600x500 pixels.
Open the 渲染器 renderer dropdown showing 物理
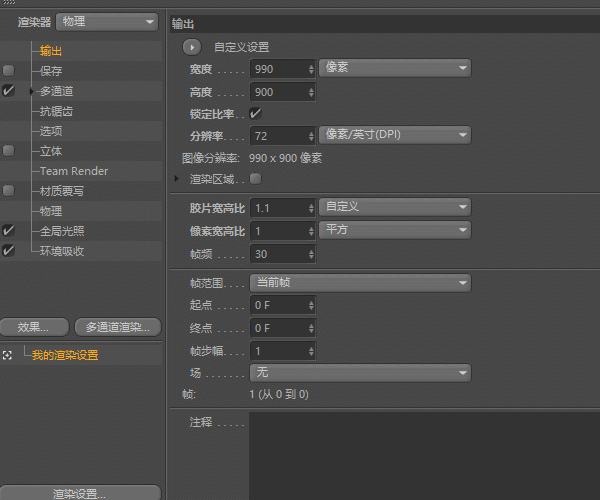tap(107, 22)
